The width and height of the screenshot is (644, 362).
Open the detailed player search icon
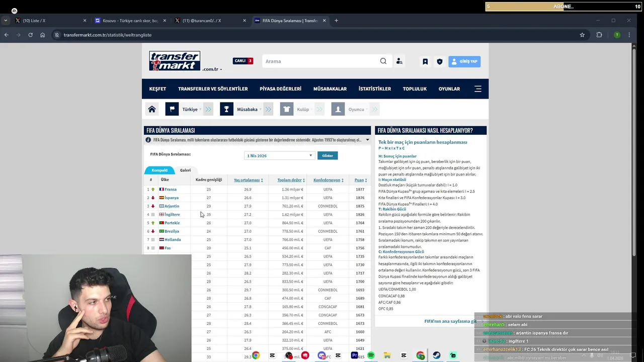[x=399, y=61]
